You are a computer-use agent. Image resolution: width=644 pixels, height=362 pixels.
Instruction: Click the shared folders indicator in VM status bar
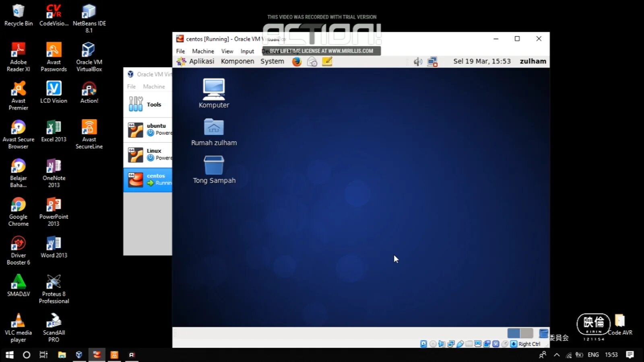(x=469, y=344)
